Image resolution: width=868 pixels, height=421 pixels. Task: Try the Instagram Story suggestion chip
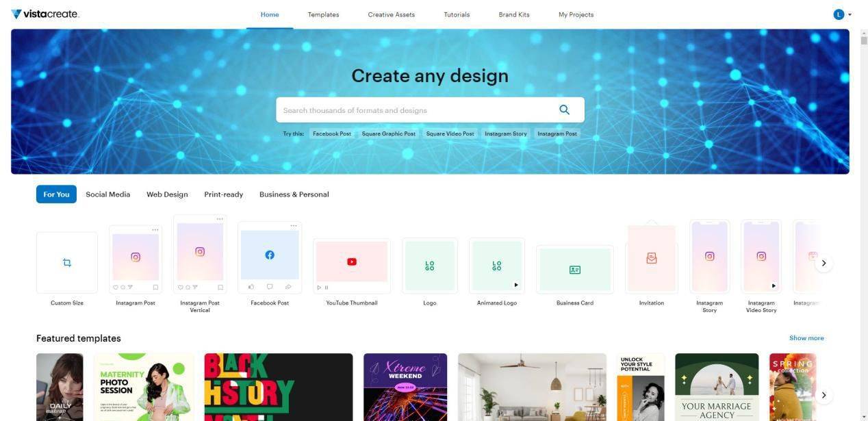(506, 133)
